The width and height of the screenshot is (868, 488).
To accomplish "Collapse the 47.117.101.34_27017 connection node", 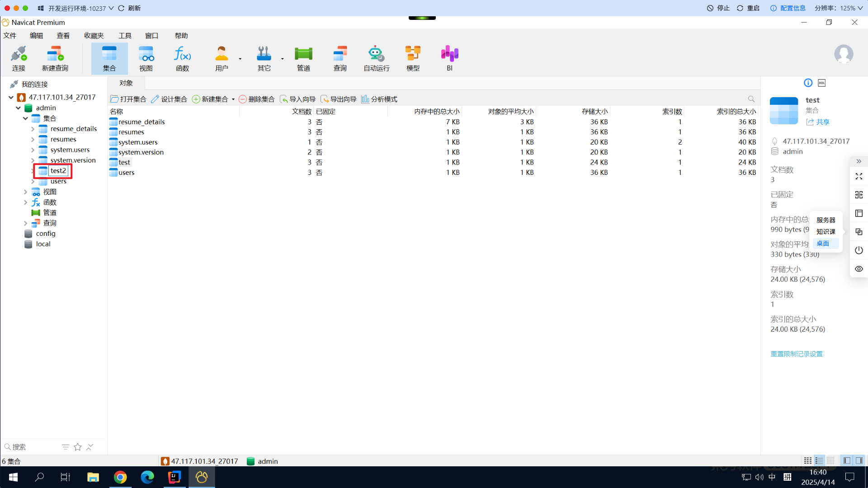I will [11, 97].
